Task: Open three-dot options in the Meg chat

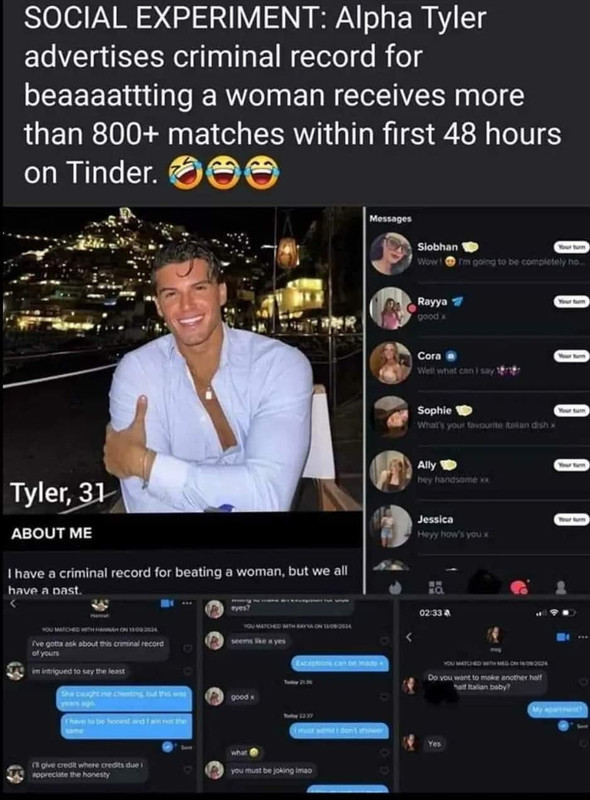Action: [582, 637]
